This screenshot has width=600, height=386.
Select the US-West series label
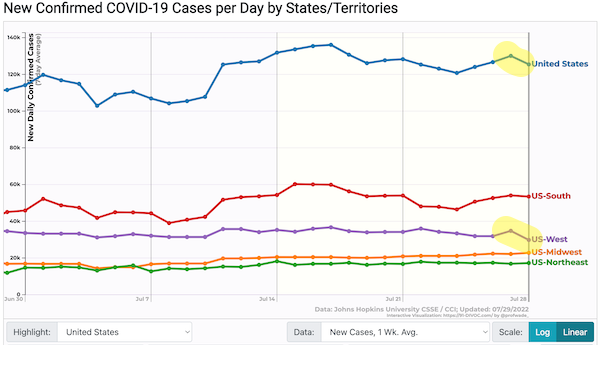(549, 239)
